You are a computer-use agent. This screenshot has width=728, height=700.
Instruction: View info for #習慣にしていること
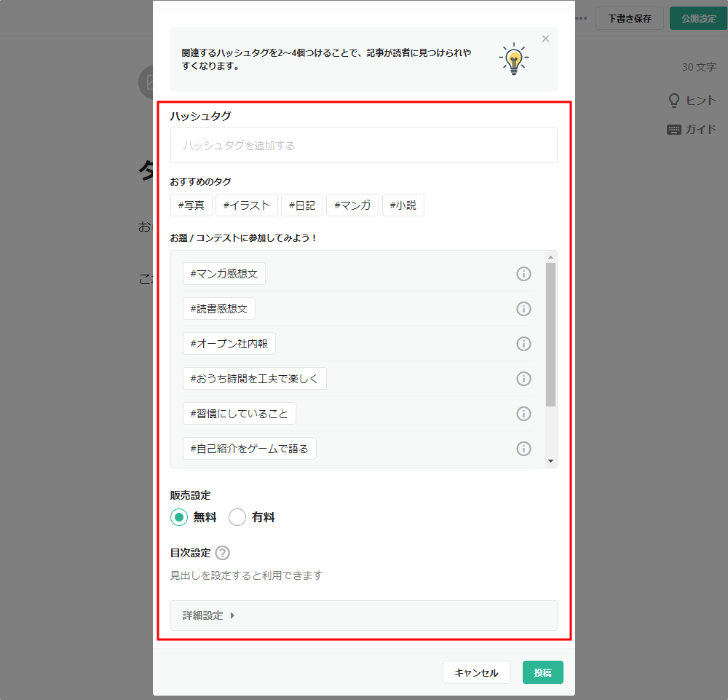(x=523, y=414)
